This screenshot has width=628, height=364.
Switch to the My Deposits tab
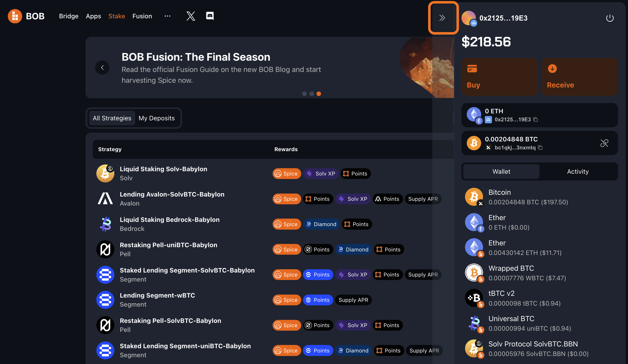pos(156,117)
